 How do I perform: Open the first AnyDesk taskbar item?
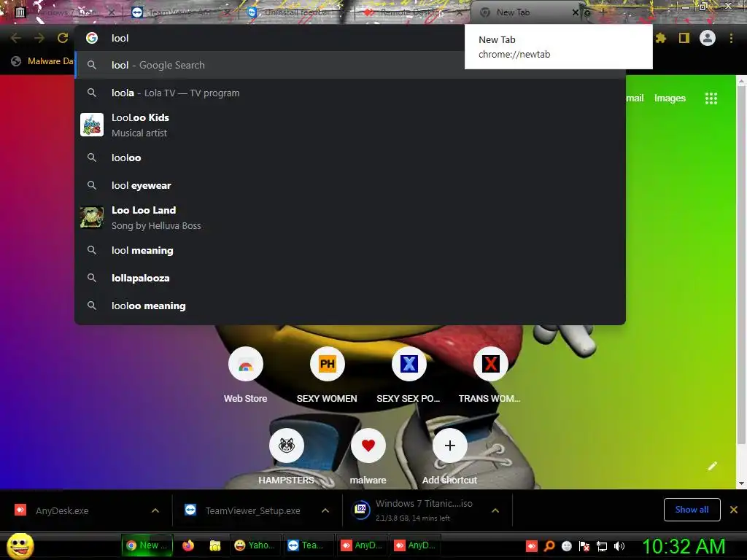click(x=363, y=545)
